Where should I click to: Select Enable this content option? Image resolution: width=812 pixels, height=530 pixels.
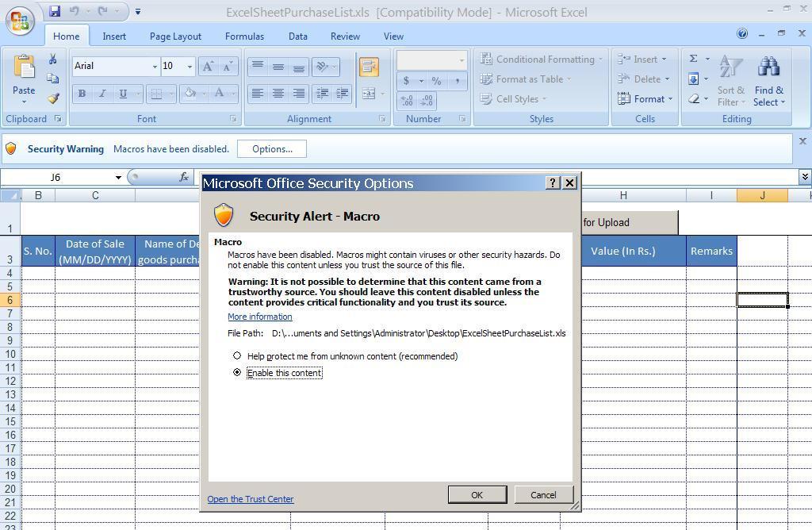237,373
